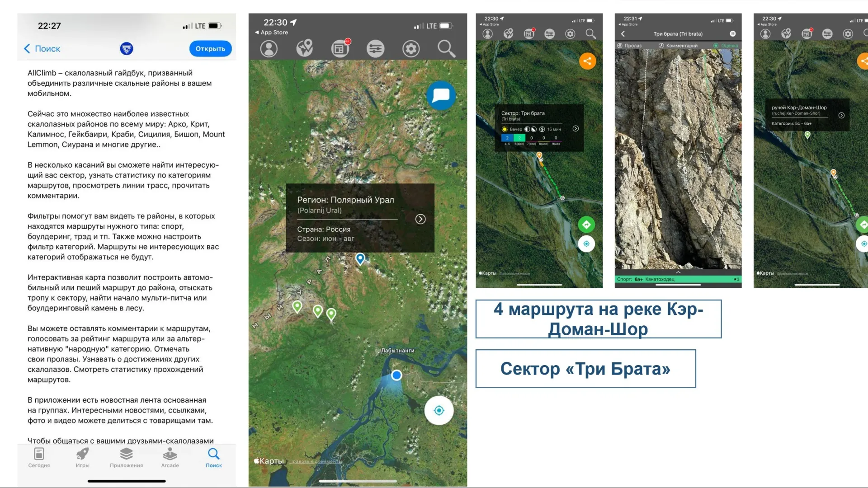Switch to the Комментарий tab

point(678,46)
